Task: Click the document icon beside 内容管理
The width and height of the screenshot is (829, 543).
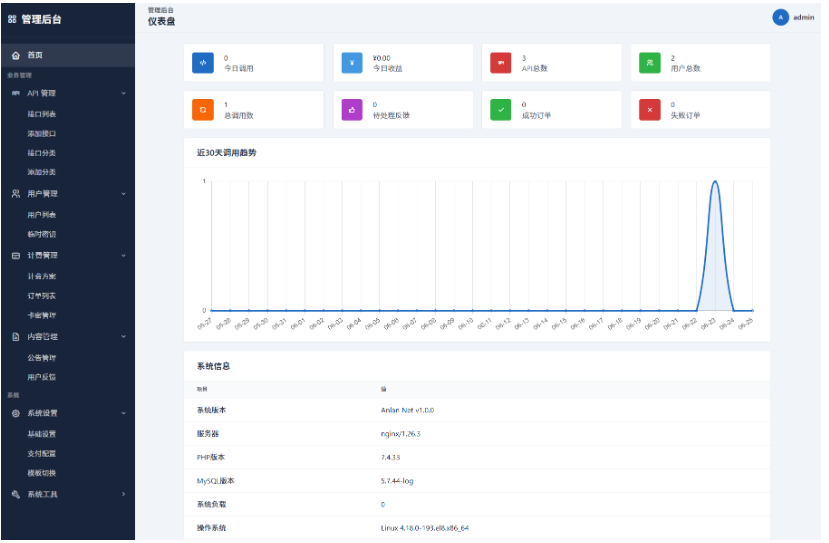Action: [x=16, y=337]
